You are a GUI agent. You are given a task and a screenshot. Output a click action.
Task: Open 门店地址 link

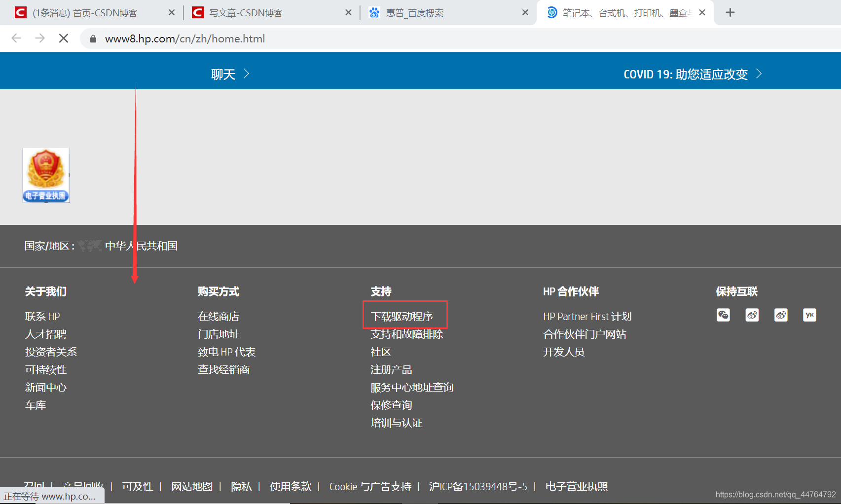coord(219,334)
